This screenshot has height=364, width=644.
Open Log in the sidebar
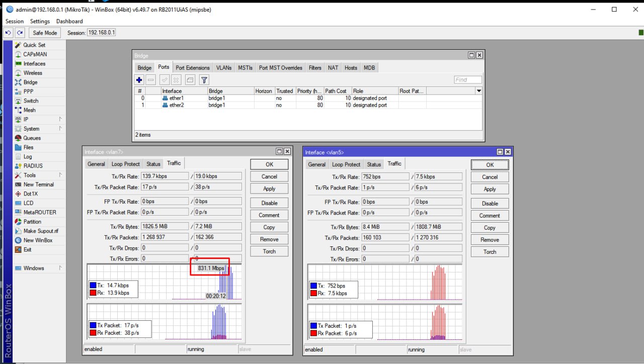point(28,157)
